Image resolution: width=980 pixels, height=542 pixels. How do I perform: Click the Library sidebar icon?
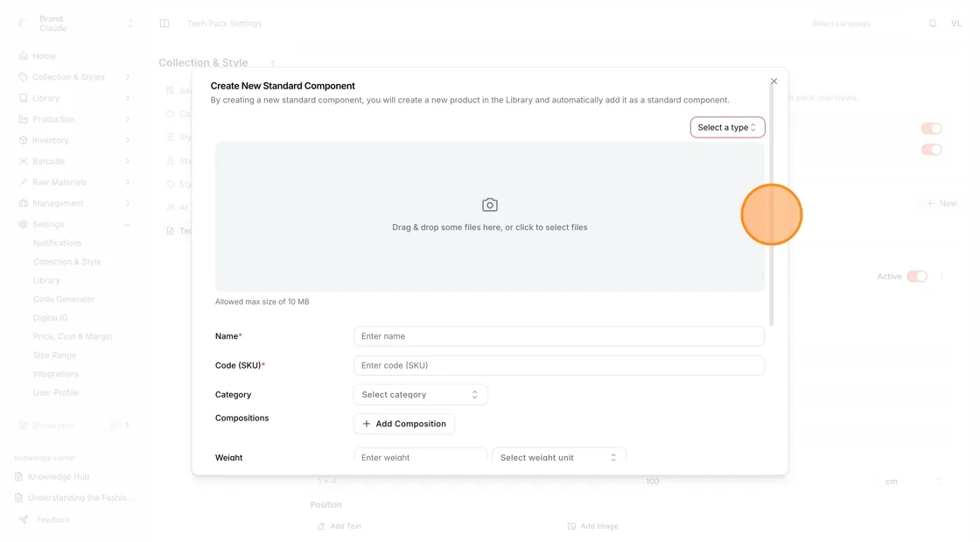click(23, 98)
